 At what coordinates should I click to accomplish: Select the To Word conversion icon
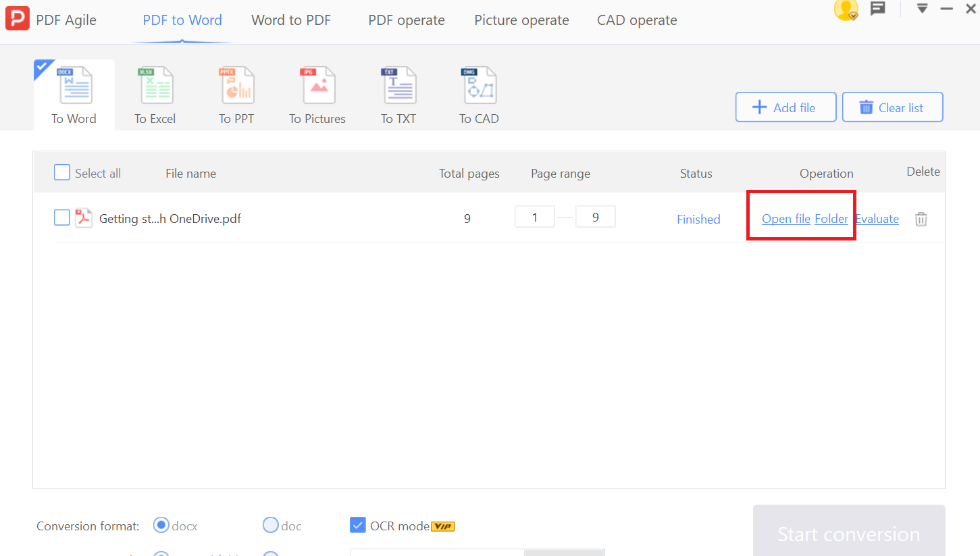pos(74,86)
